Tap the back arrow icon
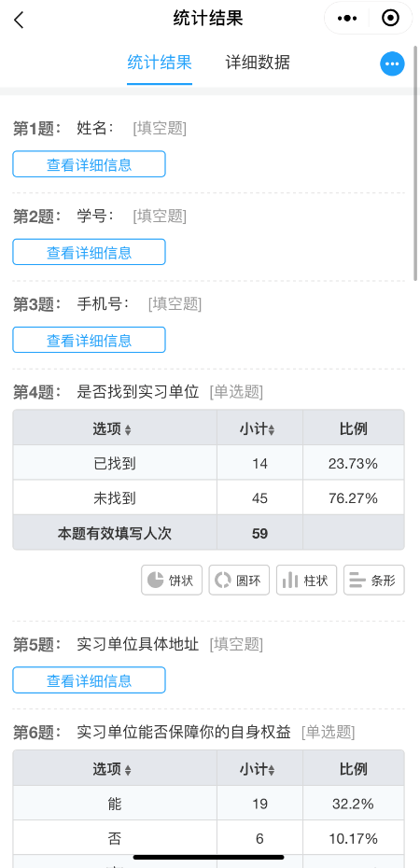420x868 pixels. click(x=20, y=21)
